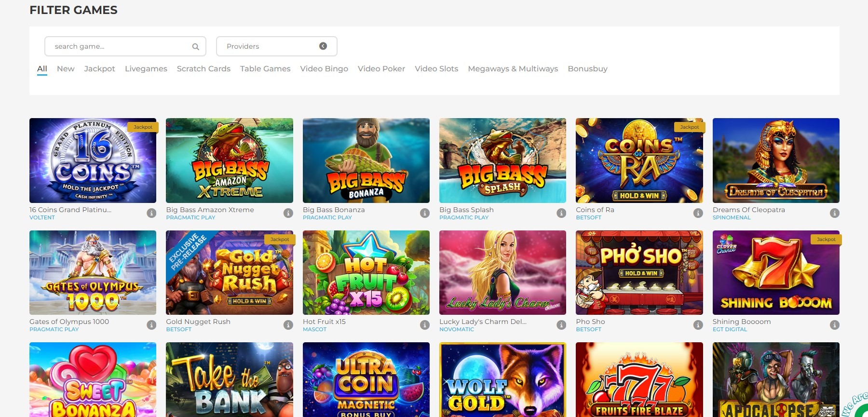Click Jackpot badge on Coins of Ra
Screen dimensions: 868x417
[690, 127]
